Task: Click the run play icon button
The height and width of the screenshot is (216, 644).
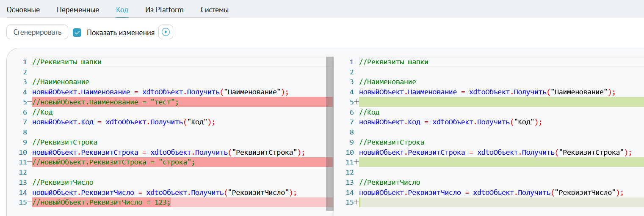Action: coord(166,32)
